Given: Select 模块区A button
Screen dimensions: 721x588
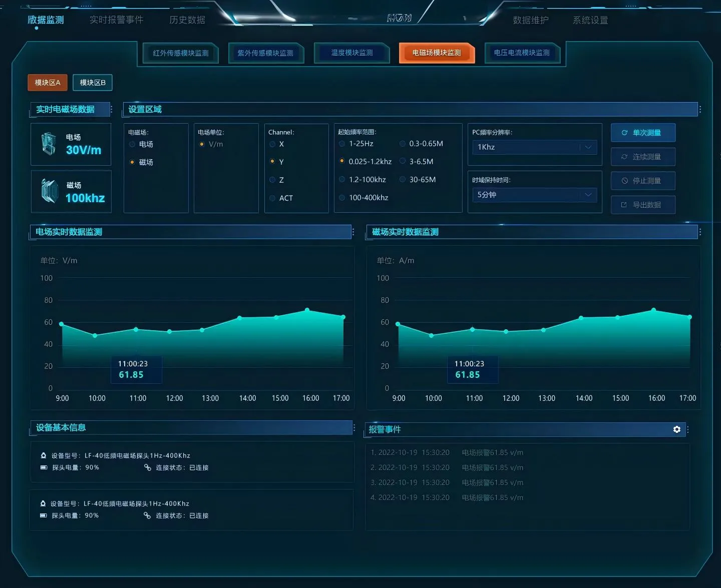Looking at the screenshot, I should pos(48,83).
